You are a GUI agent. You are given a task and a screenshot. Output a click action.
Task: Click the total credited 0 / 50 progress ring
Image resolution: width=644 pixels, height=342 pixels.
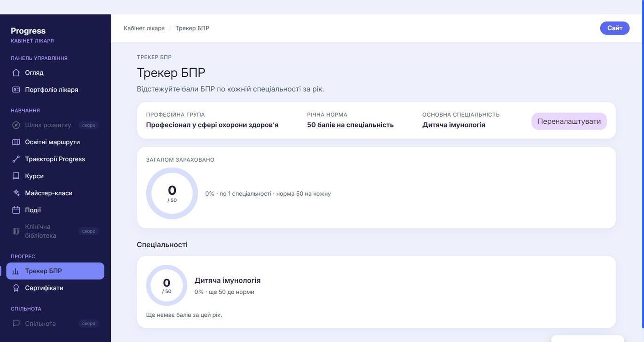coord(172,193)
